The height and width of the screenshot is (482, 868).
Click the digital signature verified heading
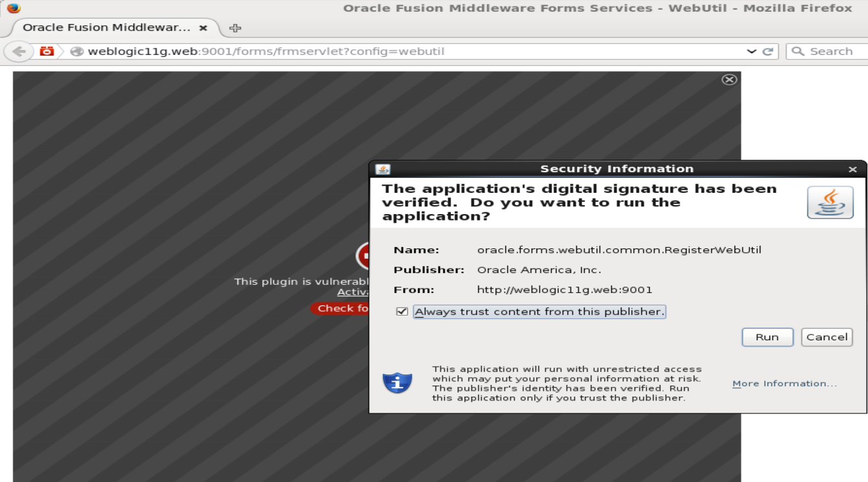pyautogui.click(x=579, y=203)
